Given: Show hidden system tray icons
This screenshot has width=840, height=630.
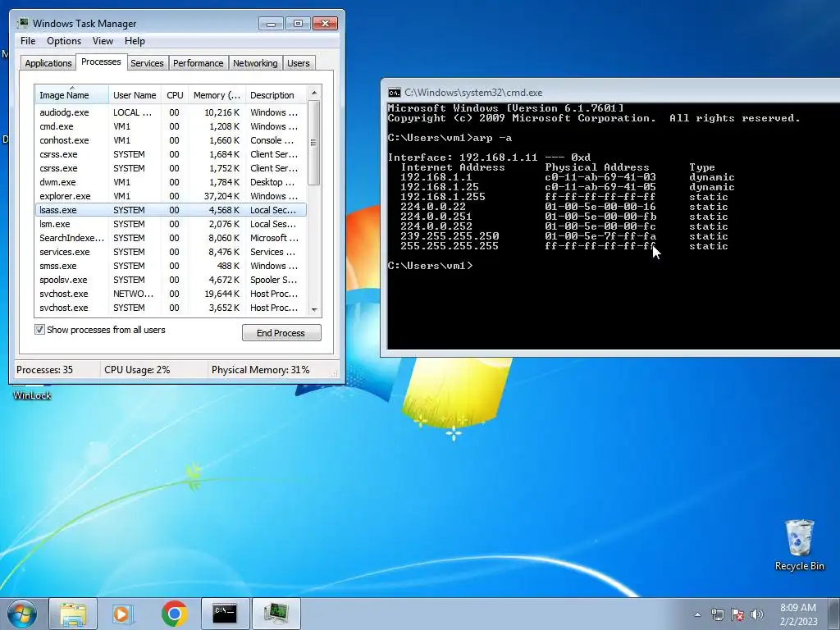Looking at the screenshot, I should (x=697, y=614).
